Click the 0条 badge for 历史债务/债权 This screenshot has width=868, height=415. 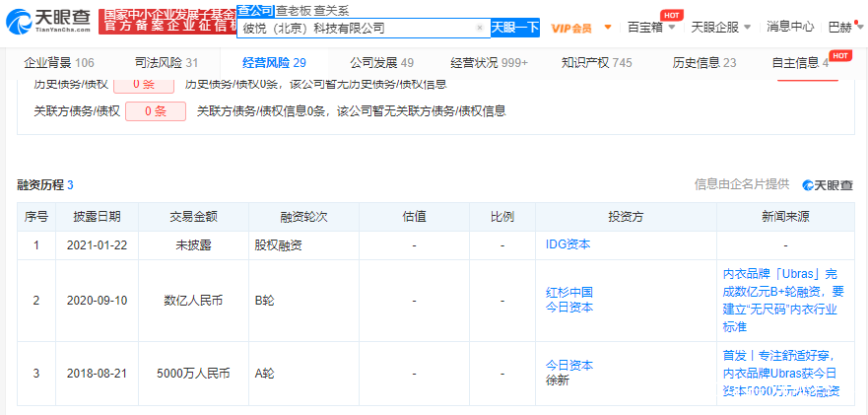coord(144,85)
